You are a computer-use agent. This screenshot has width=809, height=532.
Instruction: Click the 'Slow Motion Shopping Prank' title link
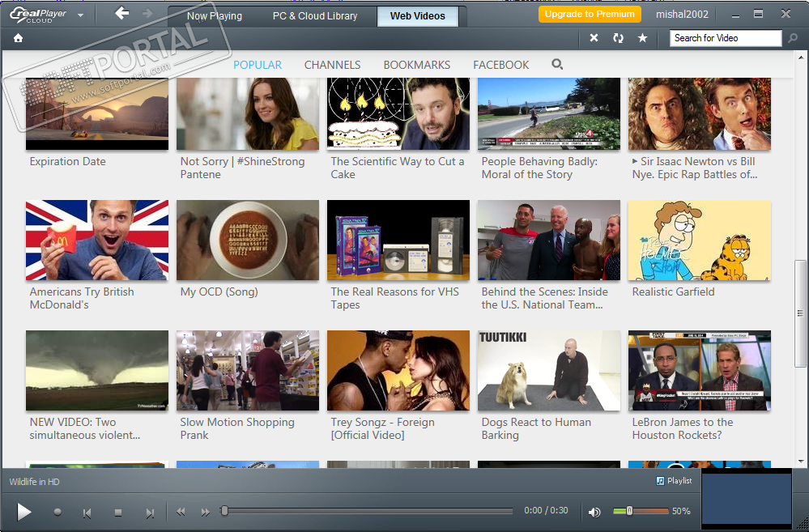tap(237, 429)
